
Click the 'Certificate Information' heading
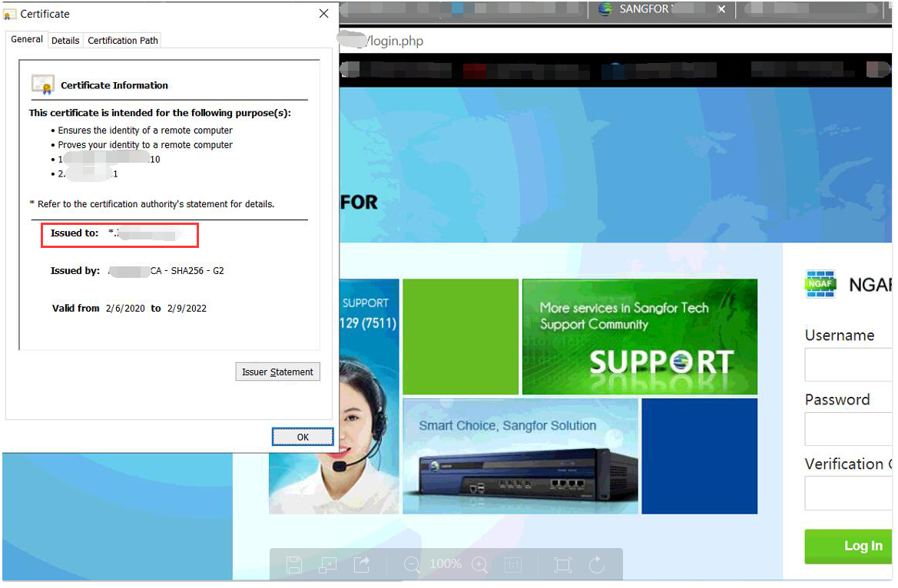tap(114, 86)
